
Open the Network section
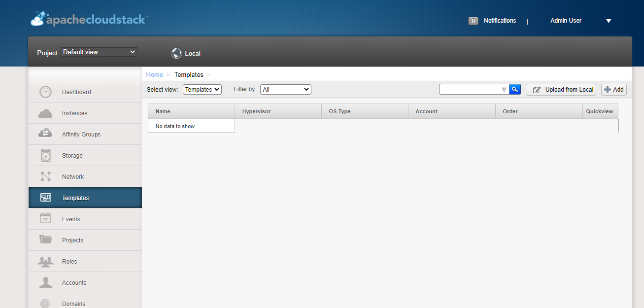coord(85,176)
